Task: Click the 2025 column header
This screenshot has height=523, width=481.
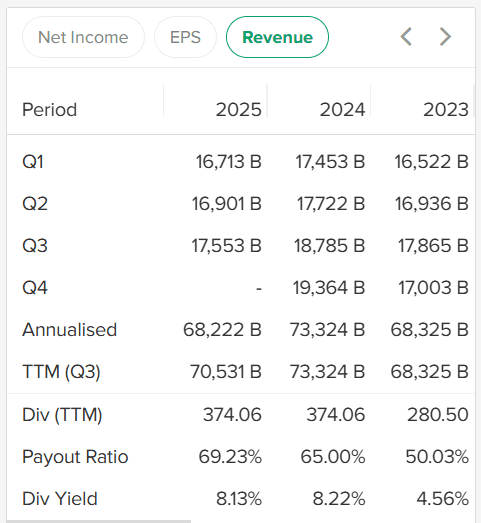Action: pos(238,110)
